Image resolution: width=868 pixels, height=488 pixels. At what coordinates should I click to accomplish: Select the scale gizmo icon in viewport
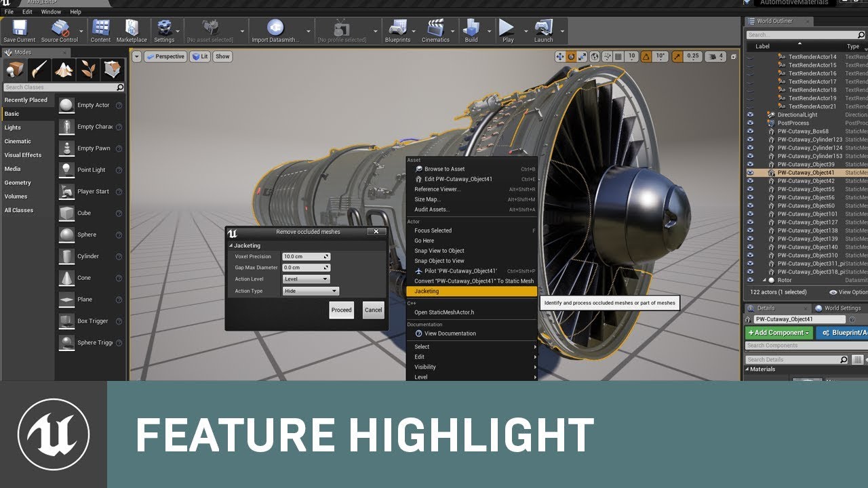(581, 56)
